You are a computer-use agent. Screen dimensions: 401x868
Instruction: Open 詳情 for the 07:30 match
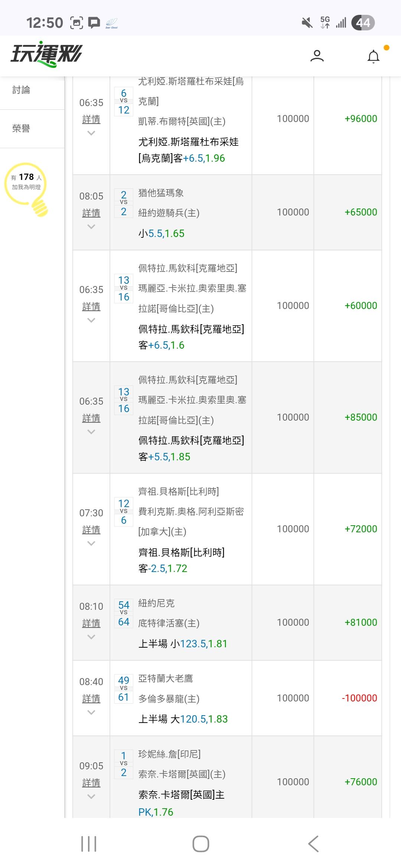91,530
